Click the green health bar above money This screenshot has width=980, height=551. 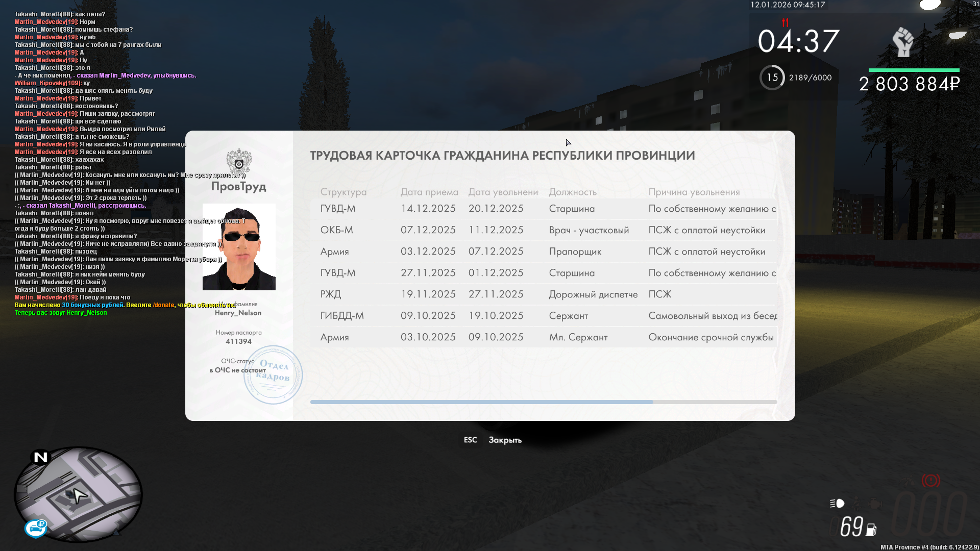[914, 70]
